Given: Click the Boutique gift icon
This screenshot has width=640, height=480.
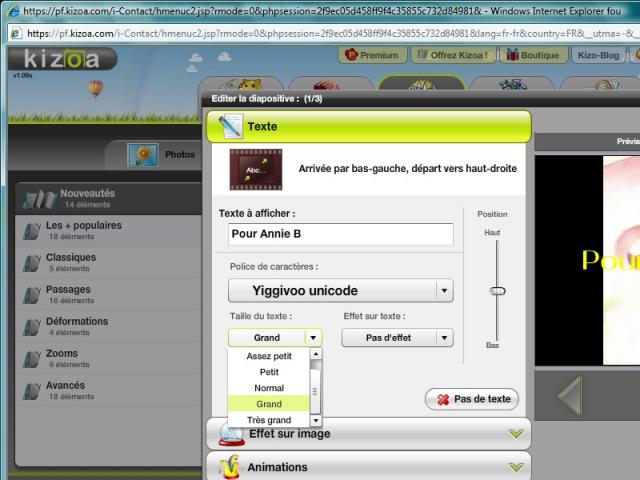Looking at the screenshot, I should coord(512,54).
